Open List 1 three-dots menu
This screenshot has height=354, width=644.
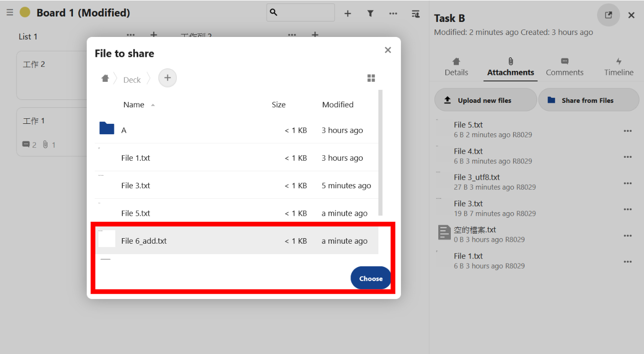[x=131, y=35]
